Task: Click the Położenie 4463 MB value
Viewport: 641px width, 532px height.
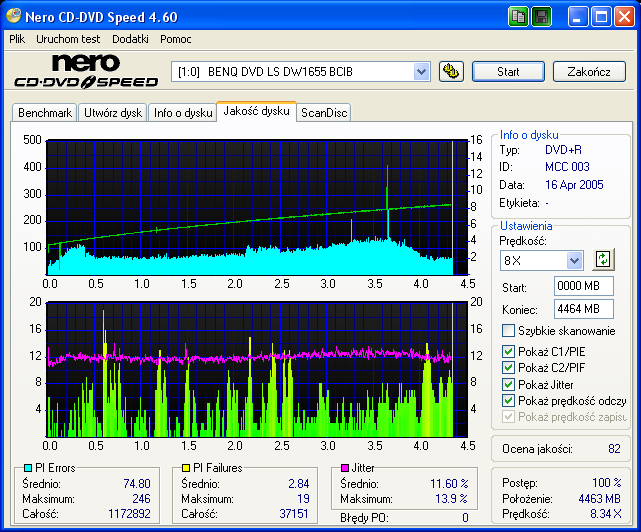Action: click(599, 499)
